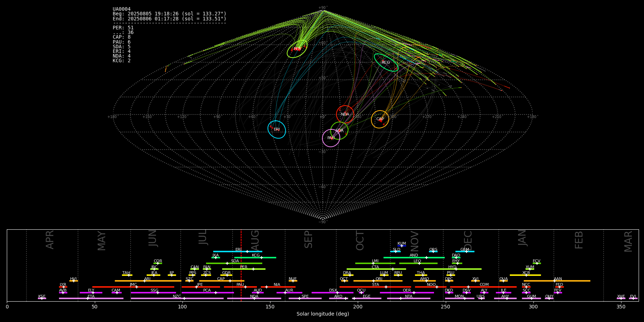Click the ETA pink bar in timeline
644x322 pixels.
point(91,298)
